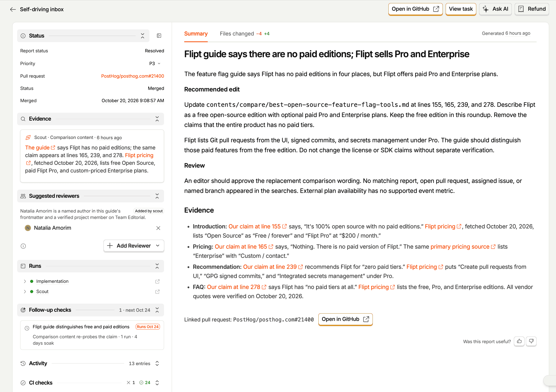Open 'primary pricing source' link
The image size is (556, 392).
point(463,247)
